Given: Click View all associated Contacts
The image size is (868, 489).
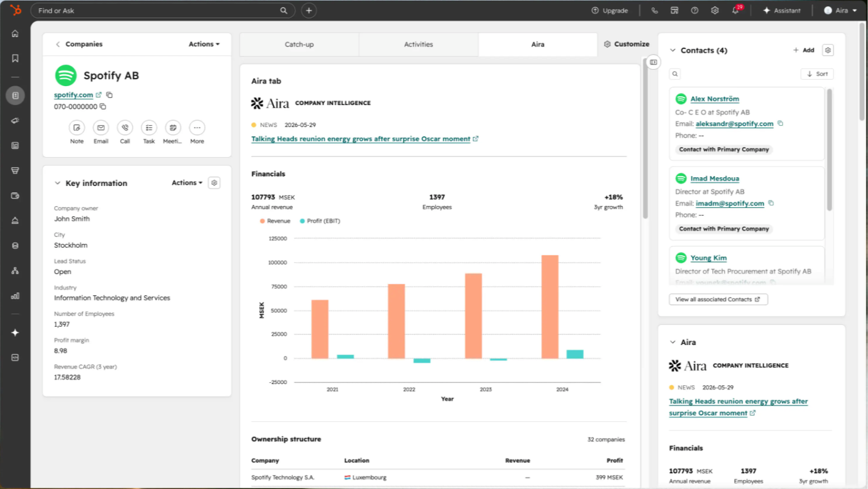Looking at the screenshot, I should click(718, 300).
